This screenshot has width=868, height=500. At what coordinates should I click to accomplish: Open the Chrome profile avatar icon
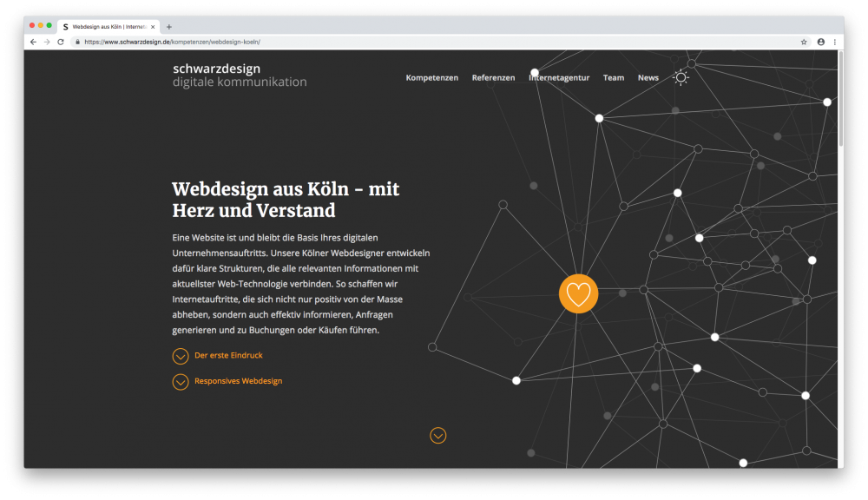[820, 41]
